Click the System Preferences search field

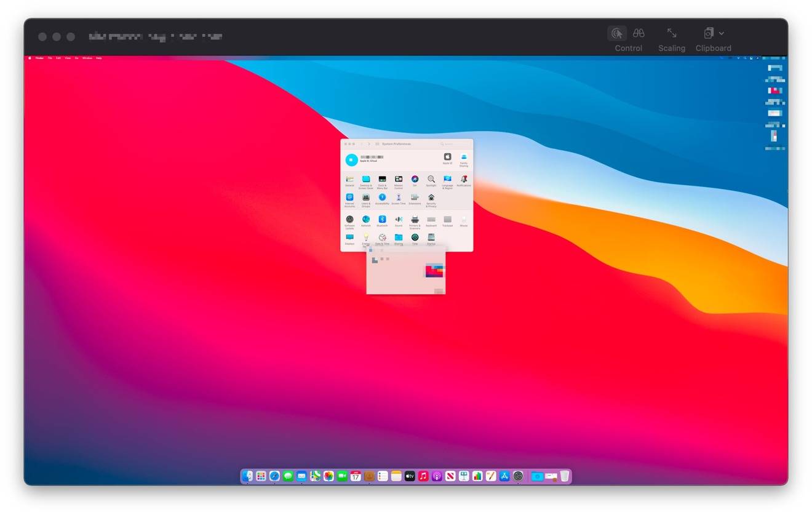453,144
